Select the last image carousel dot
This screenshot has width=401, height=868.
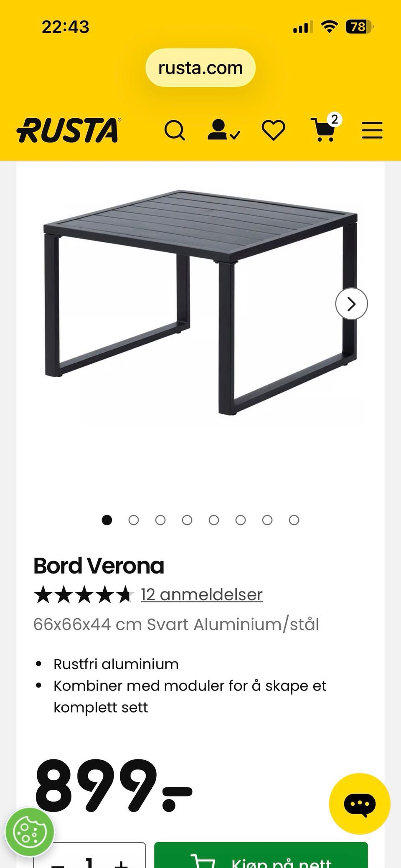294,520
